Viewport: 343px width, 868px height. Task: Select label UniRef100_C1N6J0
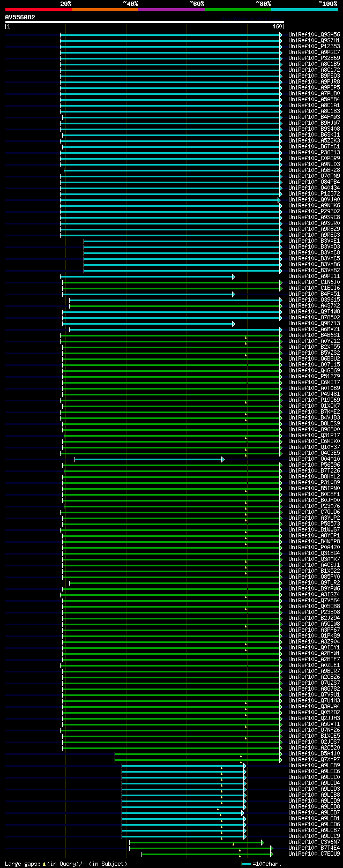pos(314,282)
